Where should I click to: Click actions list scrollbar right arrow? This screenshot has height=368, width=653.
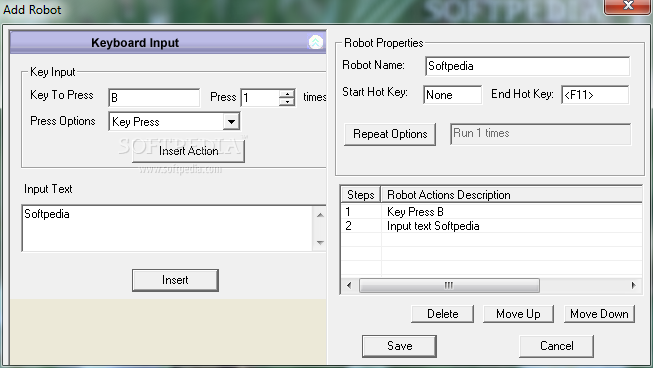point(633,286)
